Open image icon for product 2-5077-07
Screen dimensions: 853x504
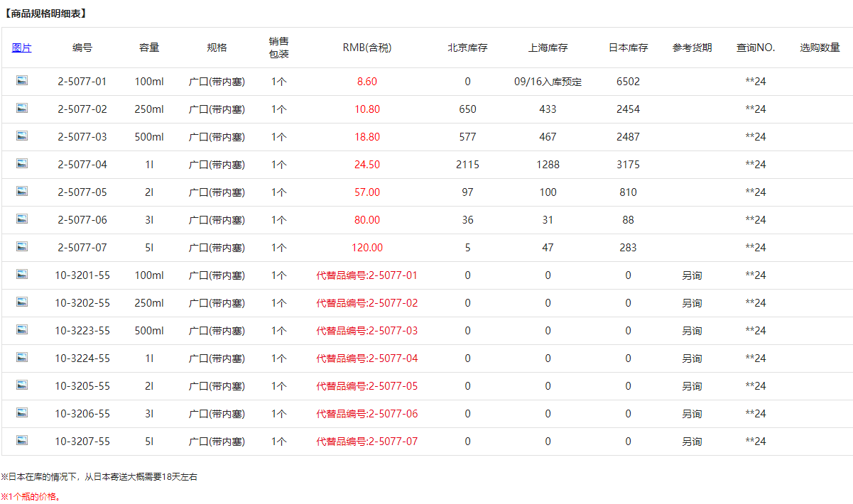pos(22,247)
